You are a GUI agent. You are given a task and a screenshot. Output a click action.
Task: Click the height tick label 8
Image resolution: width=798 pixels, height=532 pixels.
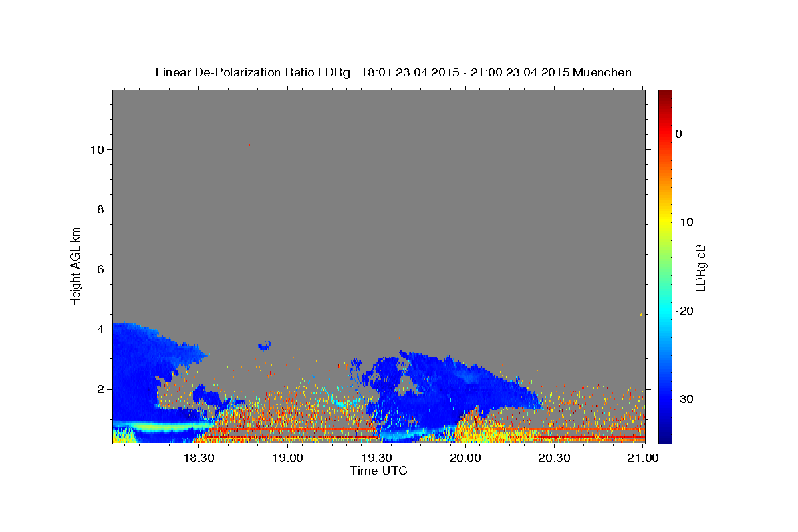coord(100,209)
